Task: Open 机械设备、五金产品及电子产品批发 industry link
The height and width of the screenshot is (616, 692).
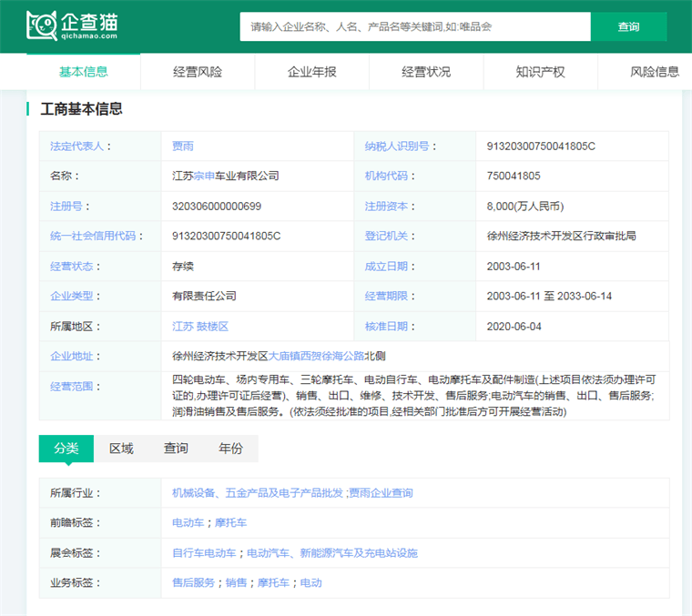Action: [258, 493]
